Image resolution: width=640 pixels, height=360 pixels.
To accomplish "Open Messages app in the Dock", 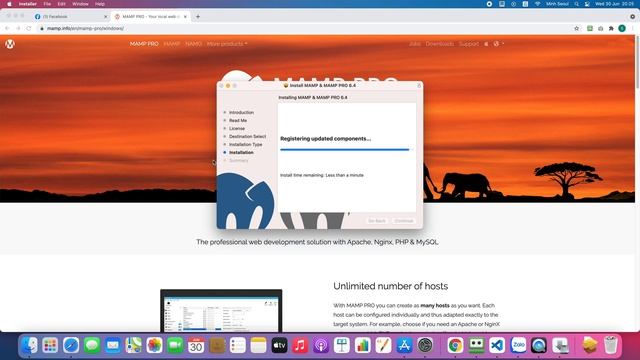I will [x=92, y=345].
